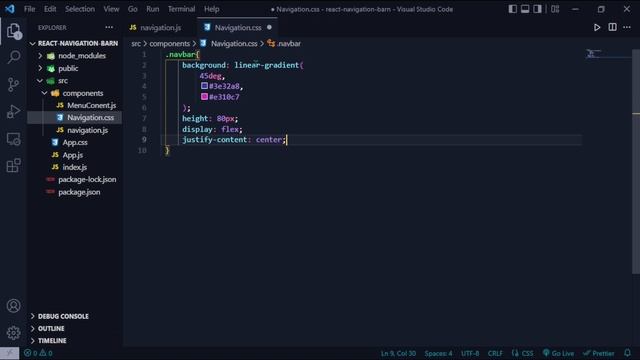Open index.js file

pyautogui.click(x=74, y=167)
